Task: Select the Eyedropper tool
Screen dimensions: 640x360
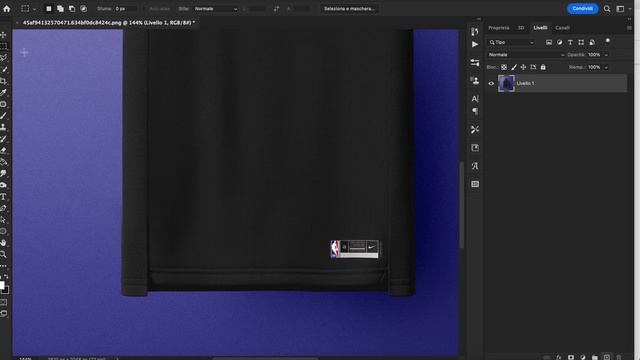Action: point(4,92)
